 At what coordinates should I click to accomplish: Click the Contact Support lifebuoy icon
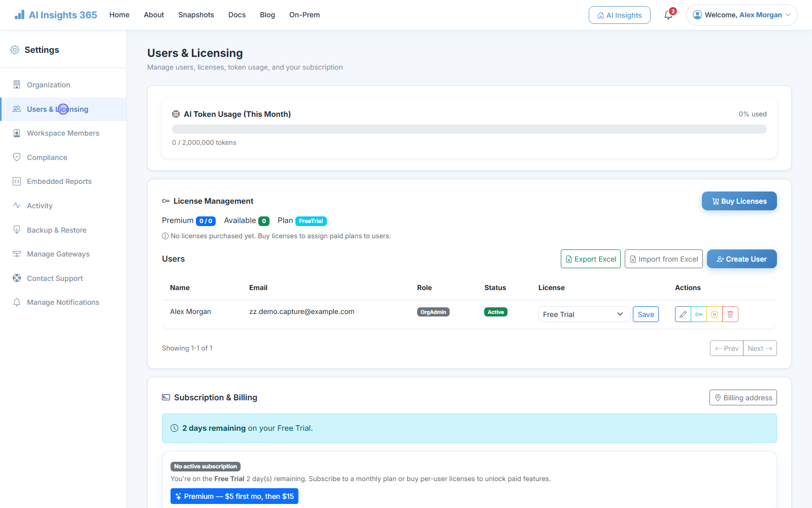point(17,278)
